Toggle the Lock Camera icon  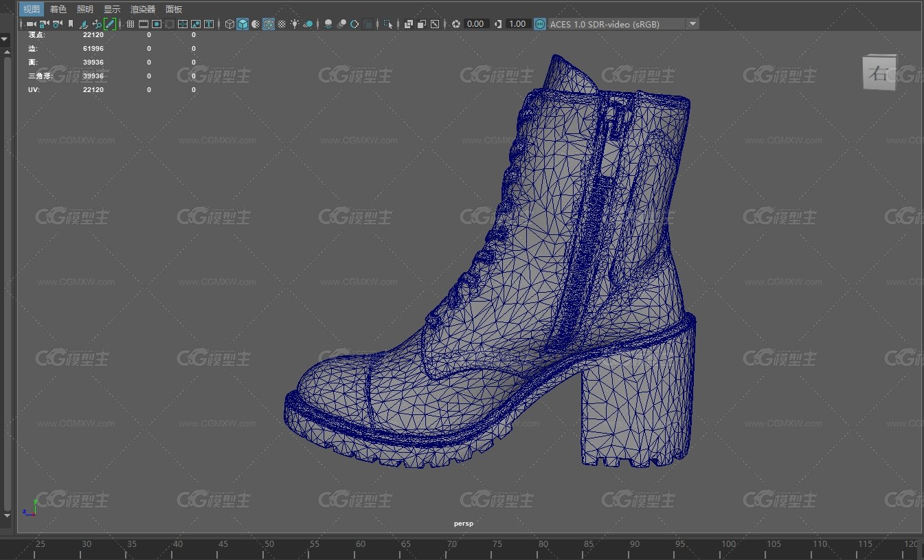(x=44, y=24)
